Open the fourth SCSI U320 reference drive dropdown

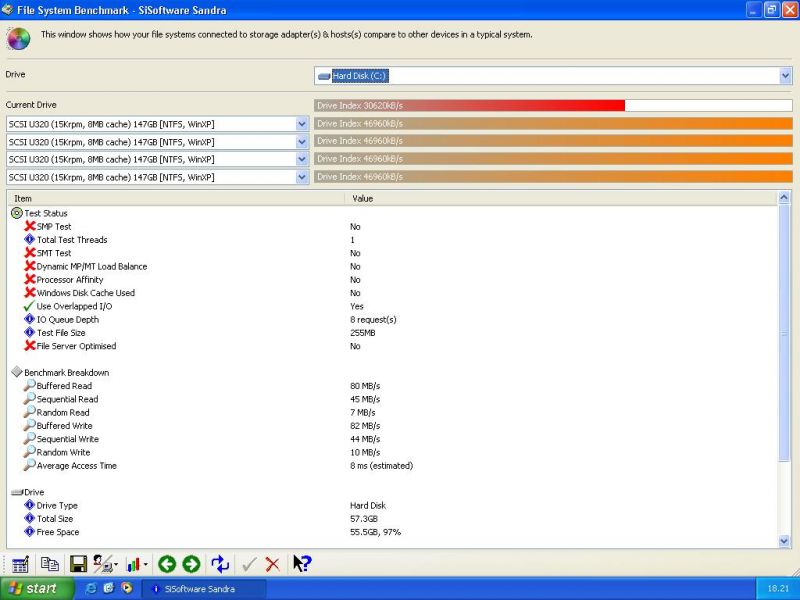click(302, 177)
